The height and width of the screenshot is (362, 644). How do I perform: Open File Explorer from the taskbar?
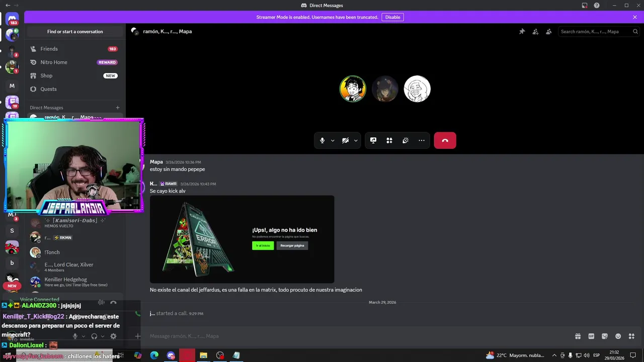(x=204, y=355)
